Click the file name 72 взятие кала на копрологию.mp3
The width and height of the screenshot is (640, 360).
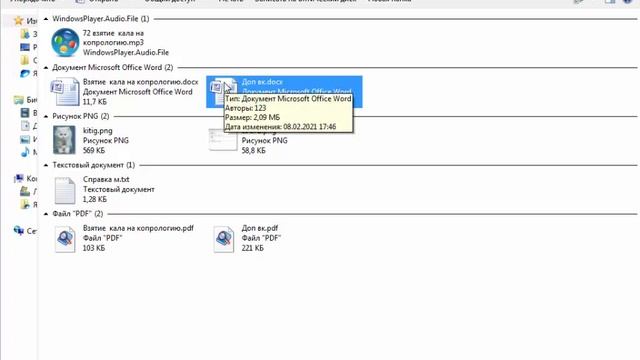click(x=113, y=38)
